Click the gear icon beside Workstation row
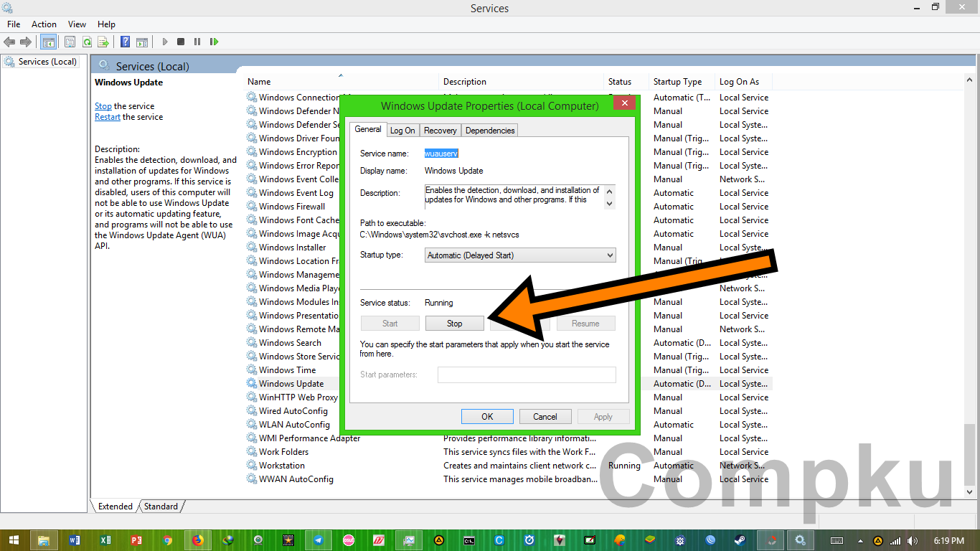The width and height of the screenshot is (980, 551). click(252, 465)
